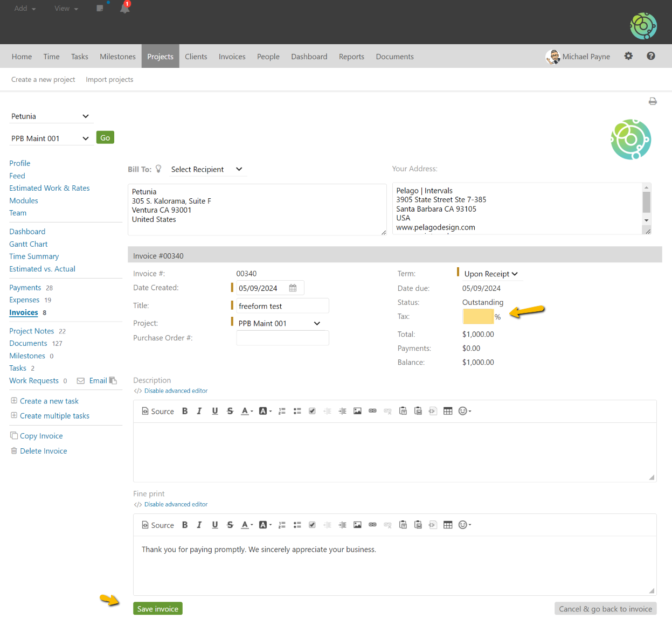Viewport: 672px width, 619px height.
Task: Expand the Select Recipient dropdown
Action: (x=206, y=169)
